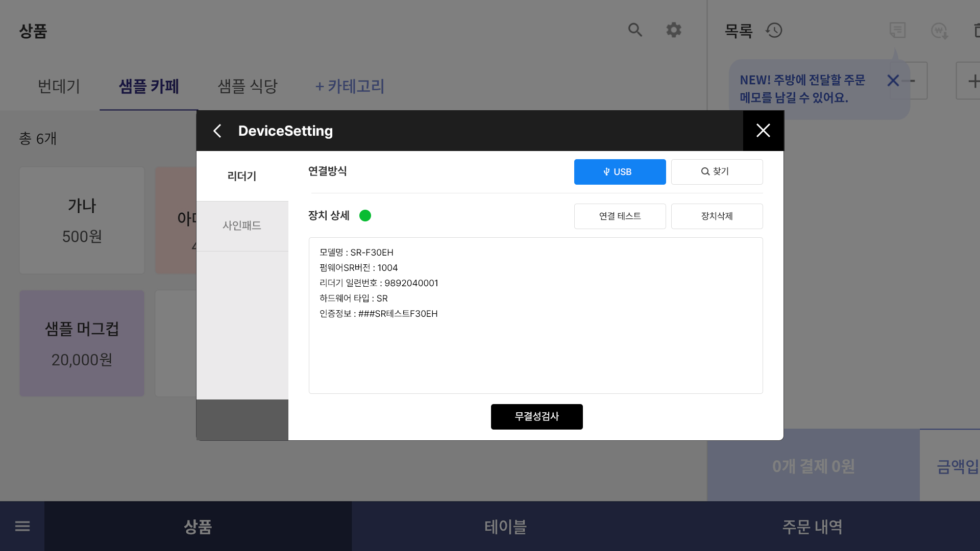Select the 가나 500원 product card
Image resolution: width=980 pixels, height=551 pixels.
pos(82,220)
